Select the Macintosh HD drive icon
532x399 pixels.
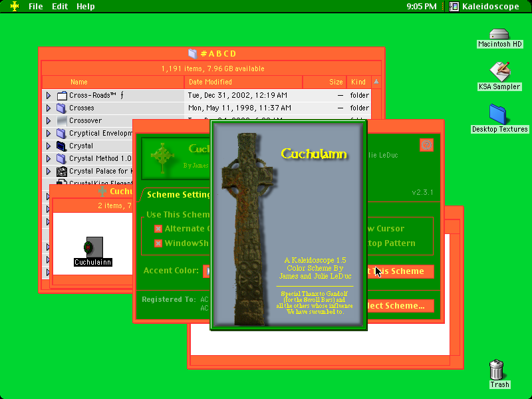coord(499,34)
